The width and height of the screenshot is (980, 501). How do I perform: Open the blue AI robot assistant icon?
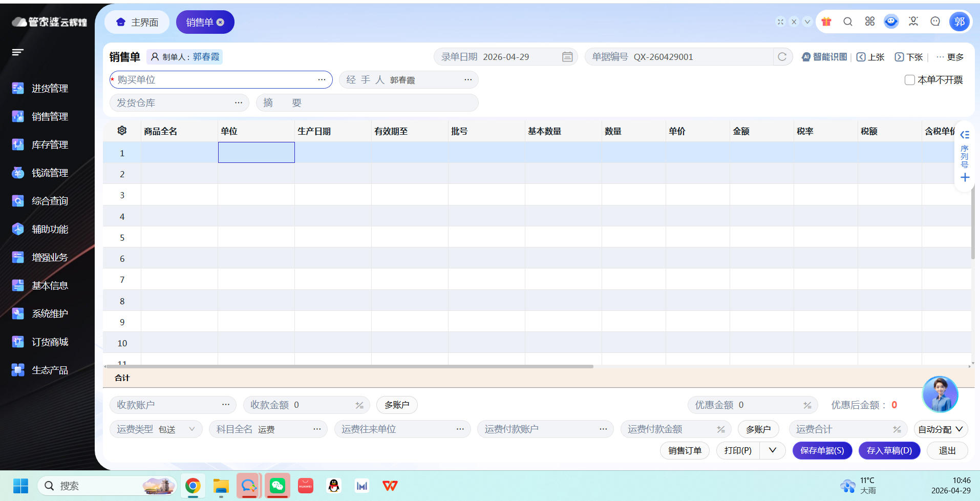[891, 22]
